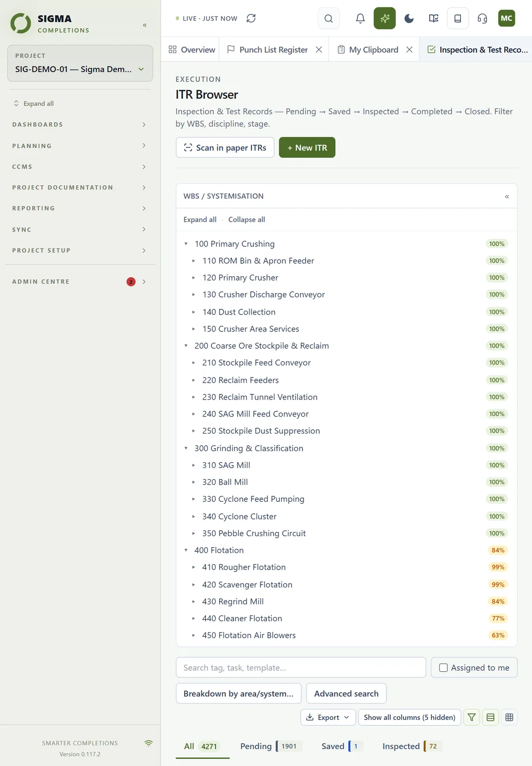The width and height of the screenshot is (532, 766).
Task: Open the search icon button
Action: (328, 18)
